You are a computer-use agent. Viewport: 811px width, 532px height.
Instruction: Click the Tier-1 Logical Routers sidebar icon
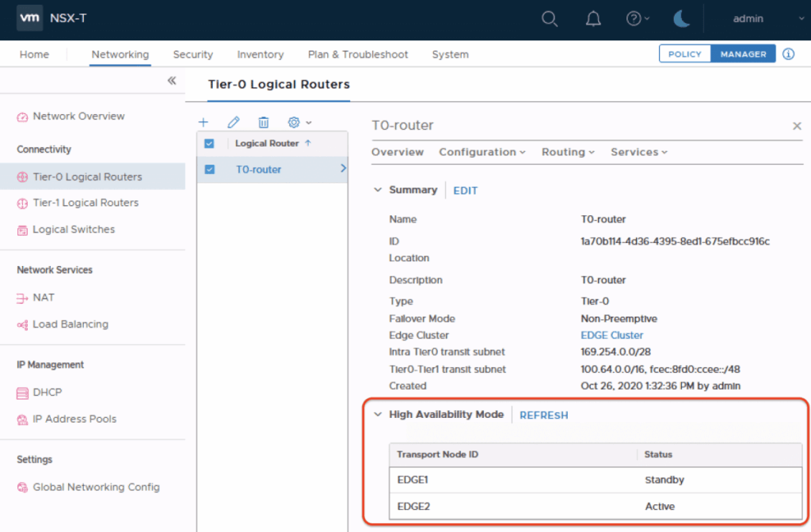click(22, 203)
